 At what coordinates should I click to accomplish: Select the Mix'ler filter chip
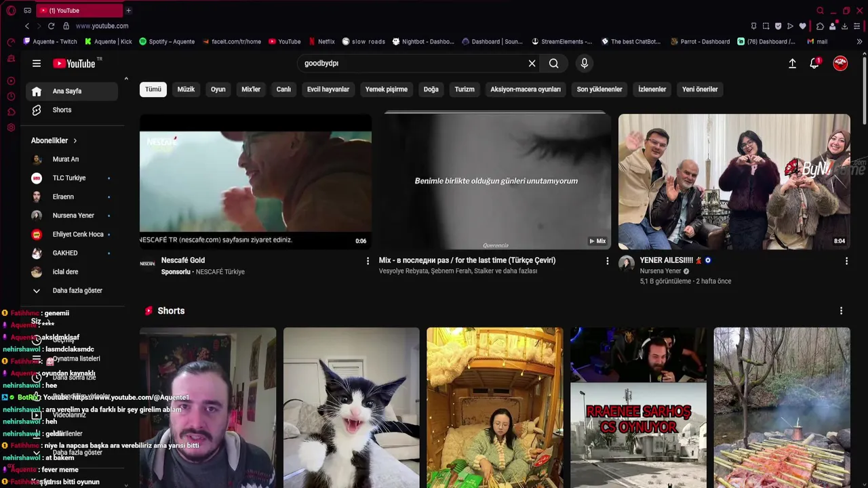[x=251, y=89]
